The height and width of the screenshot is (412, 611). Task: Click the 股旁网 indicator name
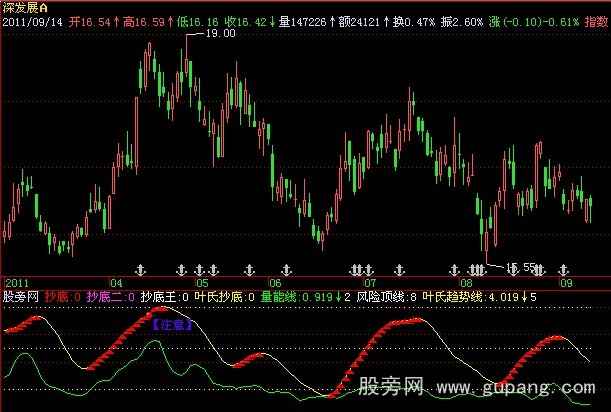pos(21,297)
